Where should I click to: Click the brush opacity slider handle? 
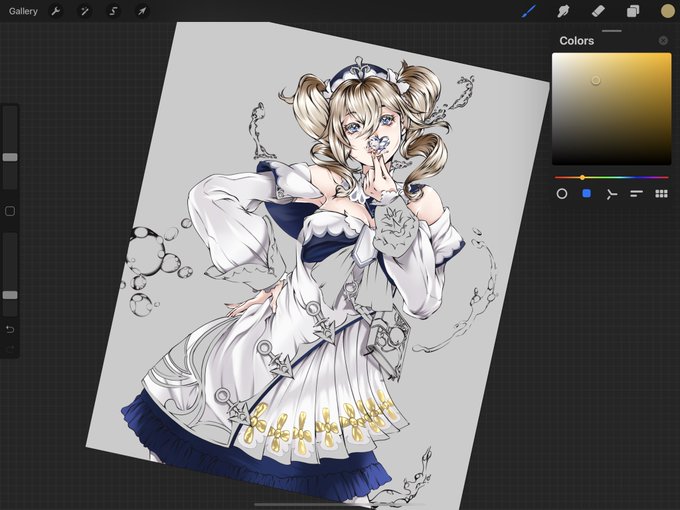tap(10, 295)
